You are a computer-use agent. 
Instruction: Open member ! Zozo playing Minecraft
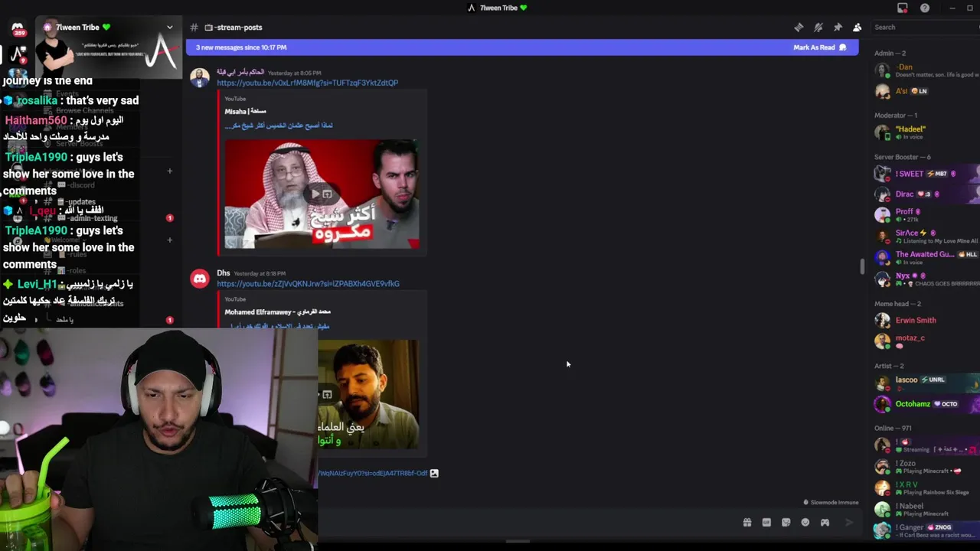[926, 467]
